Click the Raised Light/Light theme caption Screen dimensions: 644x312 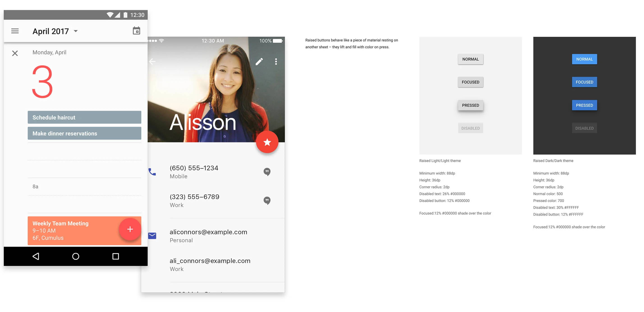pos(440,161)
